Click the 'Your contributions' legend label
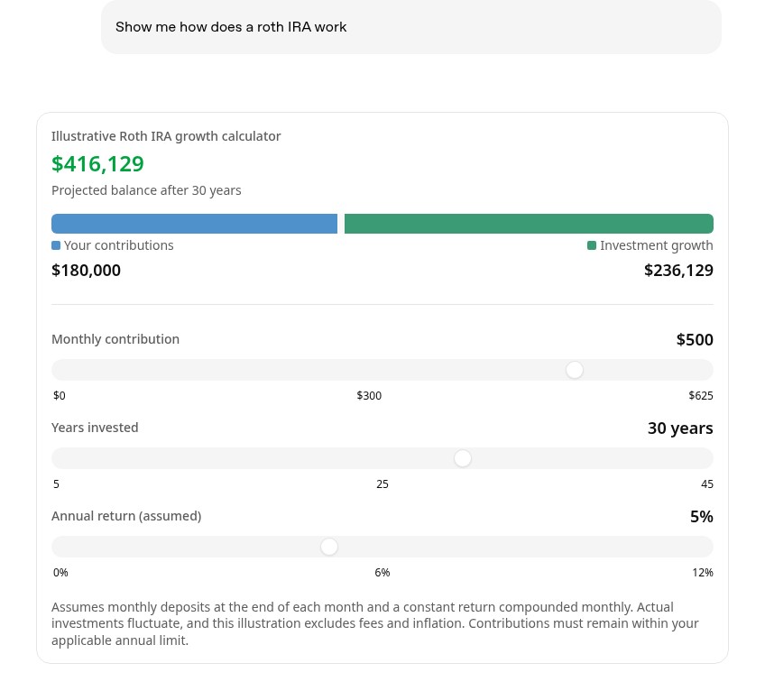 [x=118, y=245]
